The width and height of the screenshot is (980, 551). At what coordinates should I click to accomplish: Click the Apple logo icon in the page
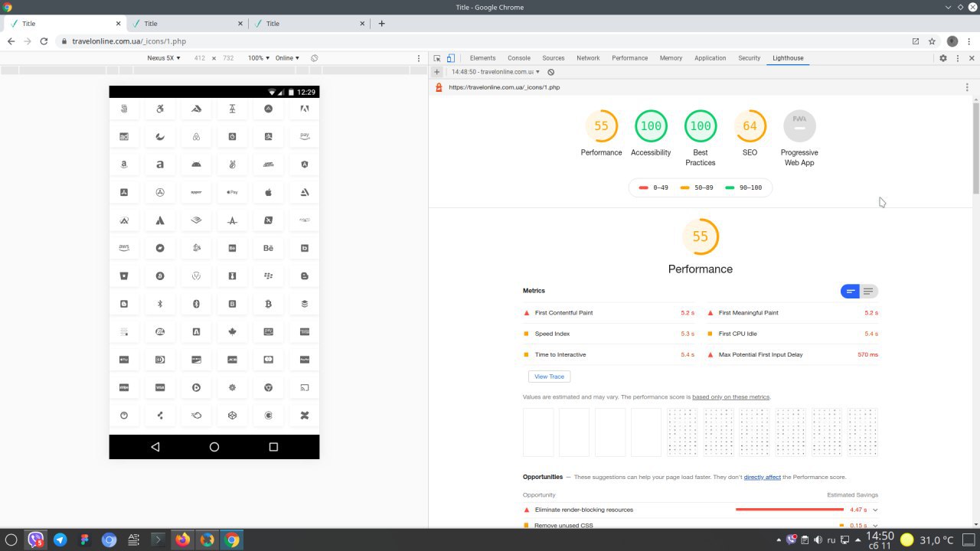268,192
